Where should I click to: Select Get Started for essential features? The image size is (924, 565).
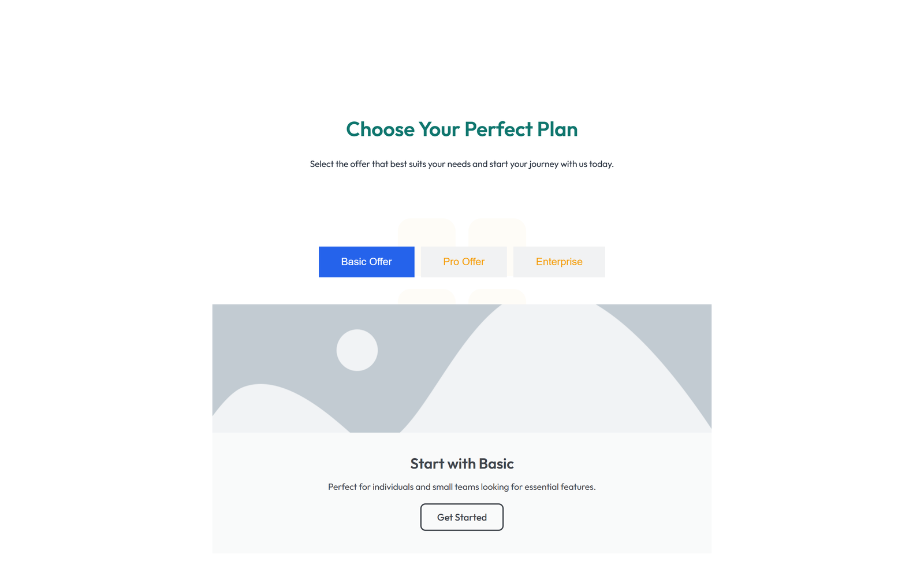tap(461, 517)
